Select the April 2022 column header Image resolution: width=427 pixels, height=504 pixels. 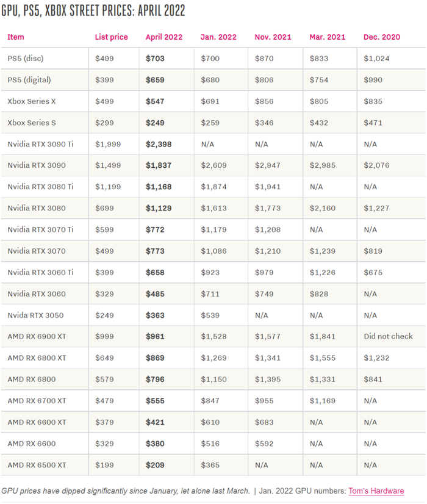(163, 37)
